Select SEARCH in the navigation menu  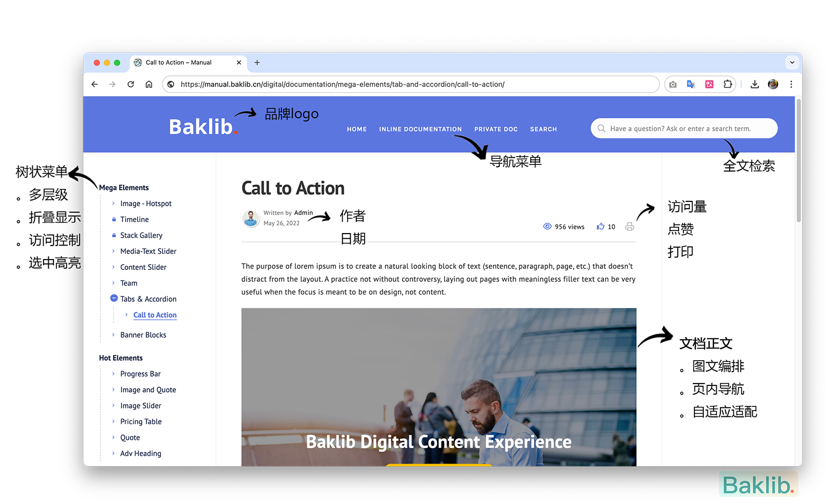tap(543, 129)
